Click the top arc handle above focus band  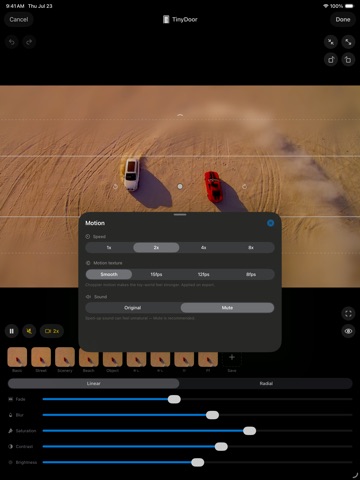click(180, 115)
